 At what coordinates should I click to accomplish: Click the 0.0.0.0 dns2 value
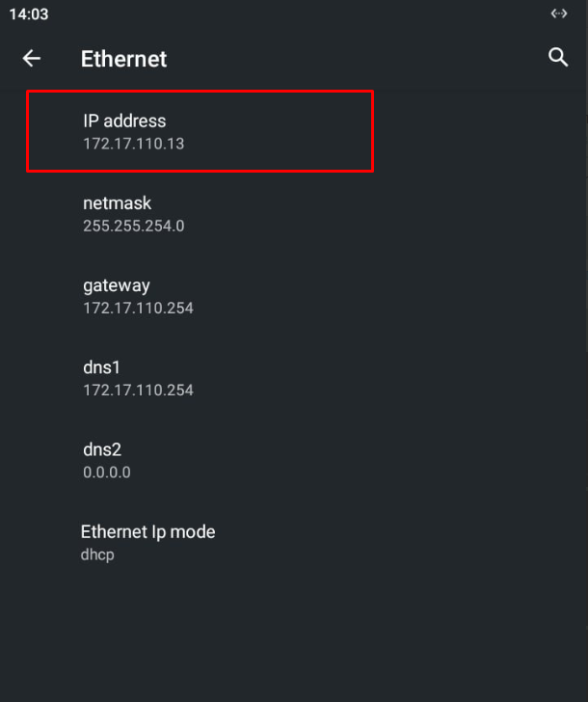point(106,472)
